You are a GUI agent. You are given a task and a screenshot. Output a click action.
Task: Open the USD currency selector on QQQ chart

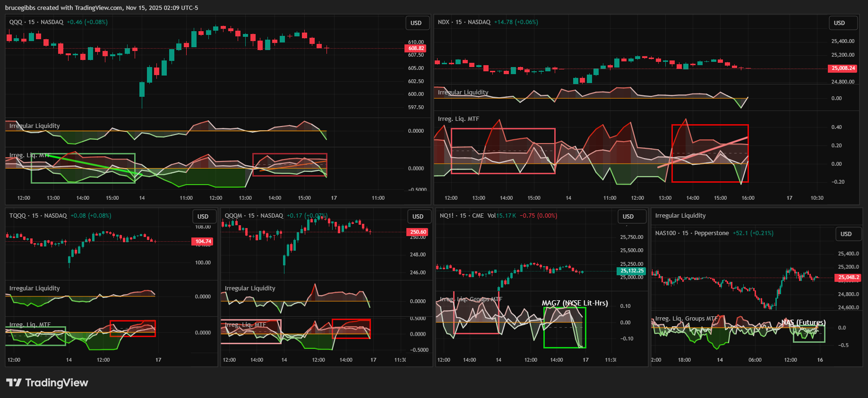pos(416,23)
